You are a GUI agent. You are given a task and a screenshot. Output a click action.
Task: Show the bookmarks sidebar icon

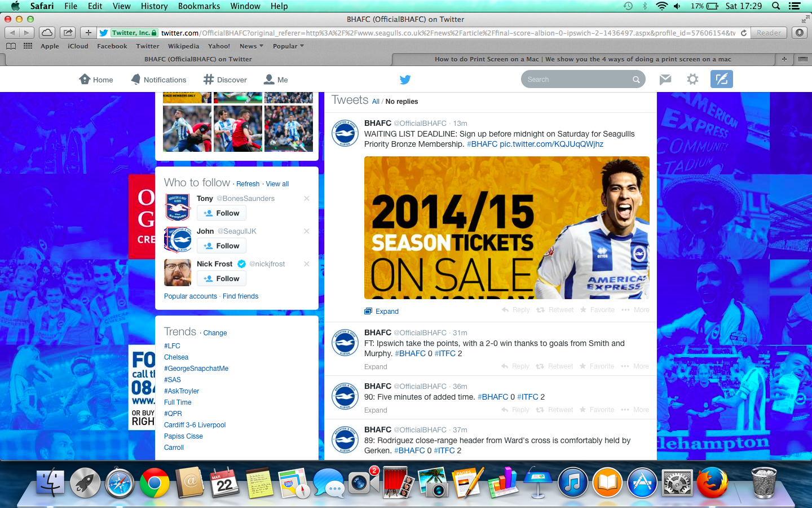click(x=11, y=46)
